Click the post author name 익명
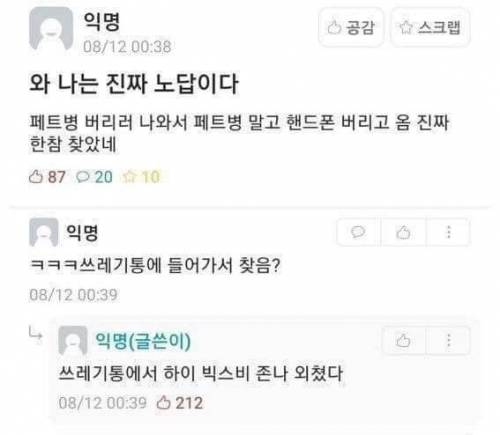Image resolution: width=500 pixels, height=435 pixels. [x=101, y=22]
